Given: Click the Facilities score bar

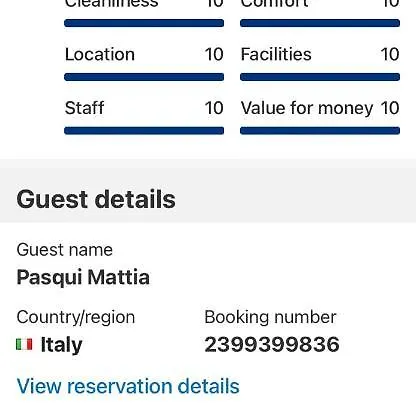Looking at the screenshot, I should [x=320, y=77].
